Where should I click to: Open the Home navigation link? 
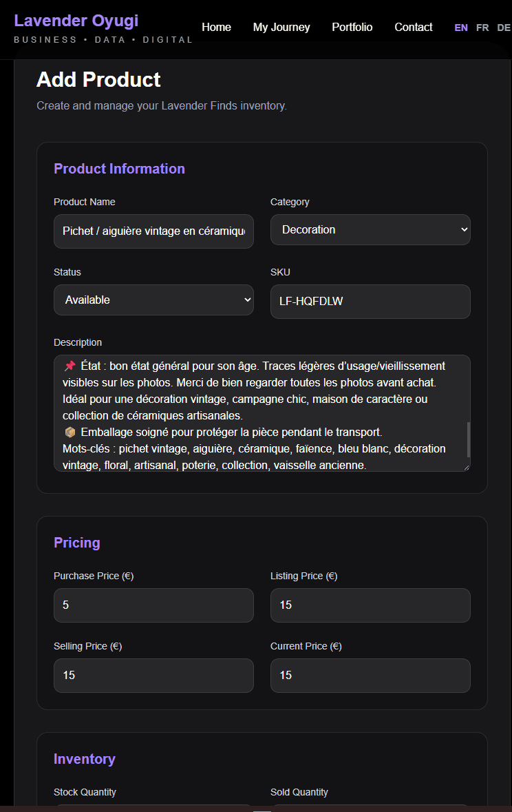216,27
